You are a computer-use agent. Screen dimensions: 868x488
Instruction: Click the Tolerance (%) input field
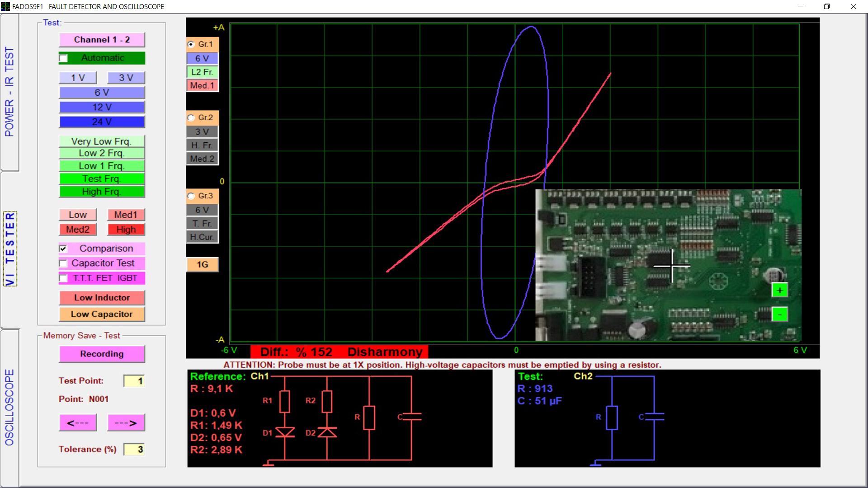coord(134,449)
